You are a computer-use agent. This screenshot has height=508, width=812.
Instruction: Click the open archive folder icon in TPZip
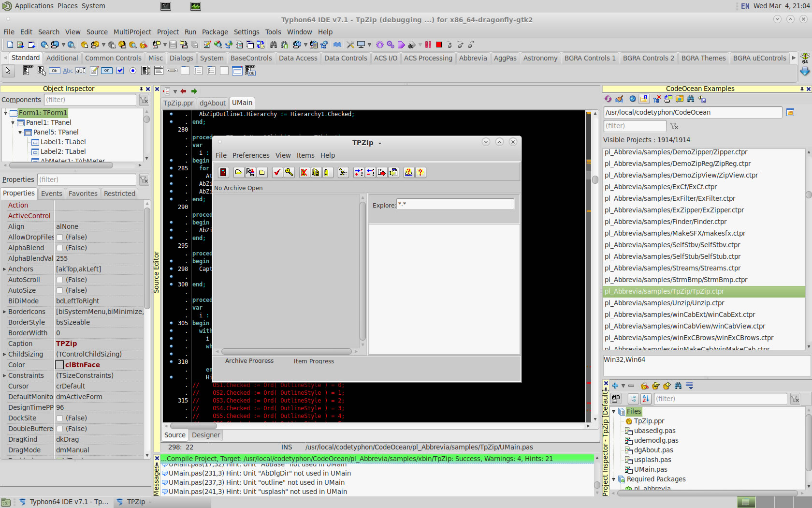tap(238, 172)
